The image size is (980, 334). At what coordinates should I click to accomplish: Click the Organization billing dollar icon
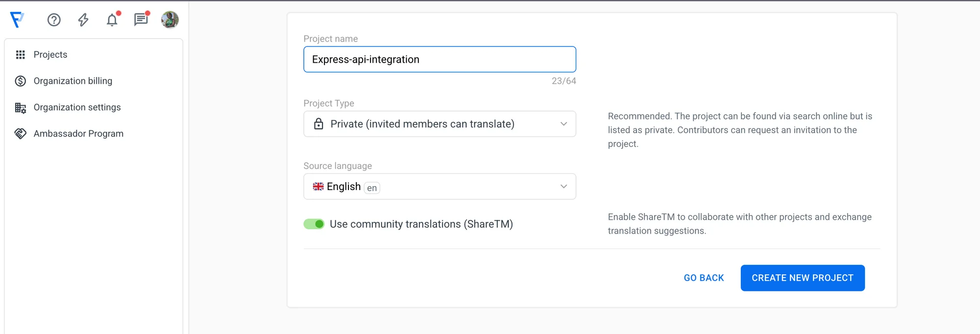[20, 81]
